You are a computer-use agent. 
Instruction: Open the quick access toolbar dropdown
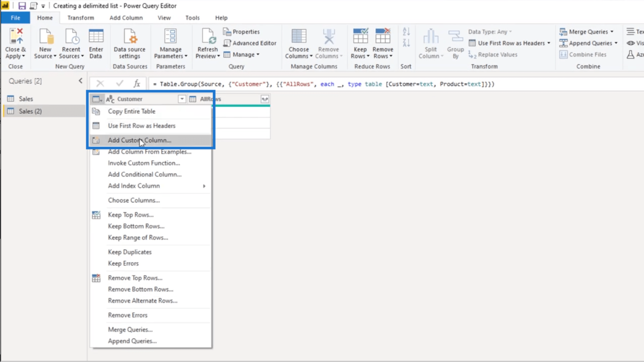tap(43, 6)
